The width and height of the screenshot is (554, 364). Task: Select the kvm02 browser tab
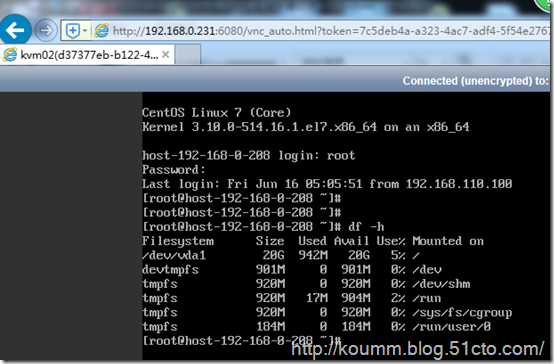coord(87,55)
